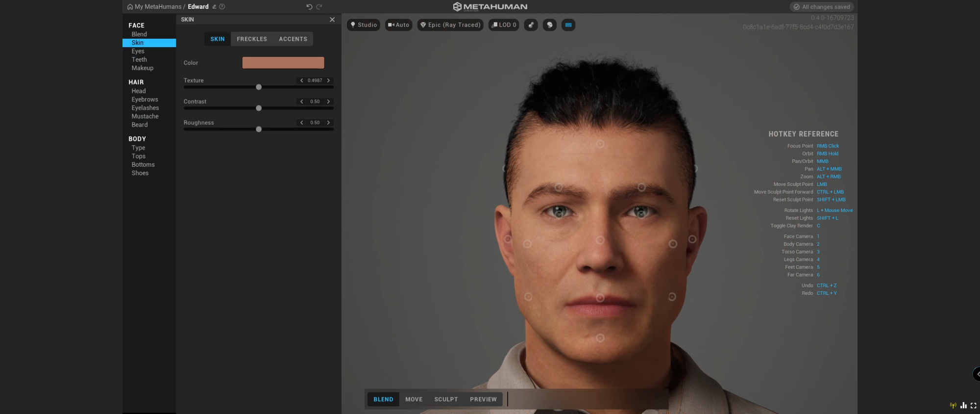Activate the PREVIEW mode button

point(483,399)
